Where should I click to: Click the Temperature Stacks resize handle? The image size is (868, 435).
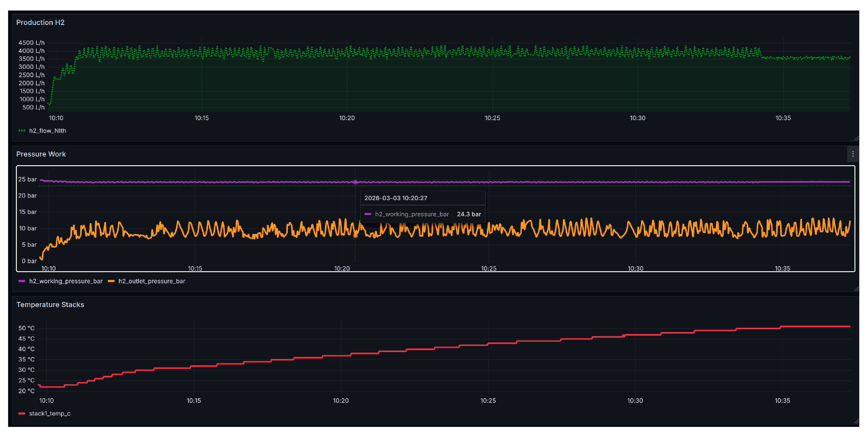[856, 421]
